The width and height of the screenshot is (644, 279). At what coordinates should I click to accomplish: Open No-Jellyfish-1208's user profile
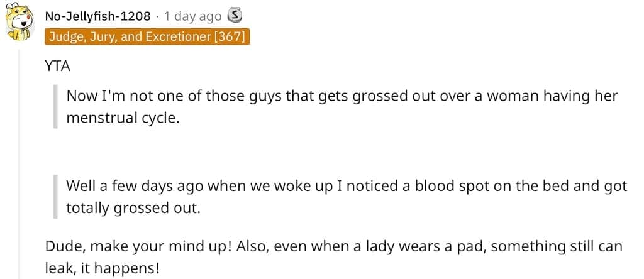[97, 16]
